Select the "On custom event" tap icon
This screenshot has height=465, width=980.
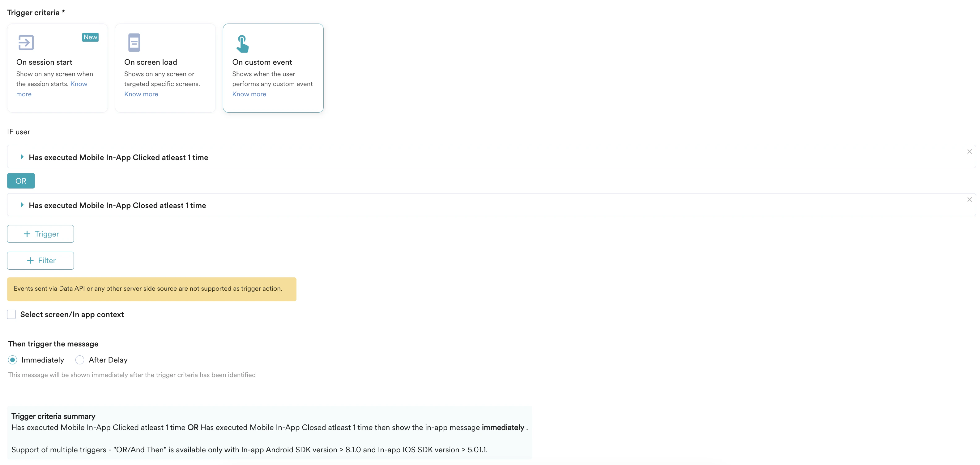tap(242, 43)
